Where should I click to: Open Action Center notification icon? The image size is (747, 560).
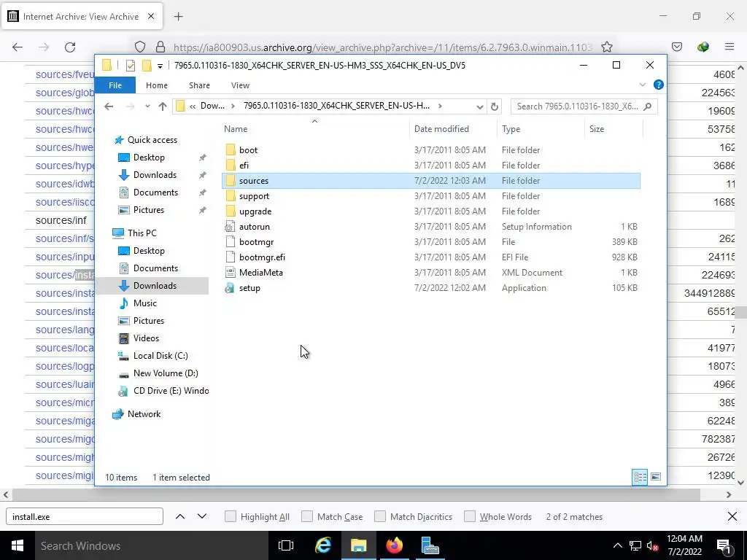point(724,545)
